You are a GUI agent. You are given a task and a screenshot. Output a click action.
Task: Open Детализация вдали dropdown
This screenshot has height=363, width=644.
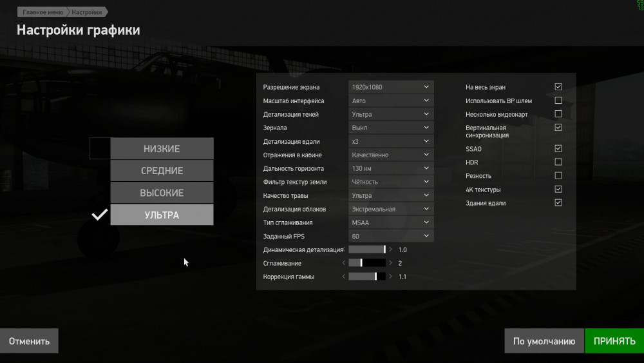click(x=391, y=141)
